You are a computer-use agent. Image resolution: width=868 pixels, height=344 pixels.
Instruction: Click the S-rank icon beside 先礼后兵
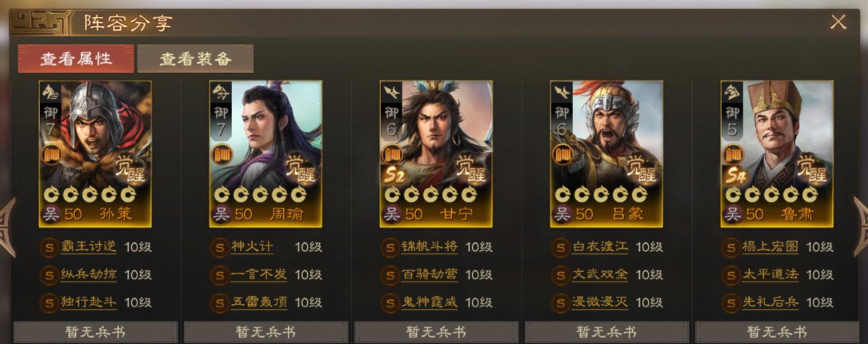(x=731, y=302)
